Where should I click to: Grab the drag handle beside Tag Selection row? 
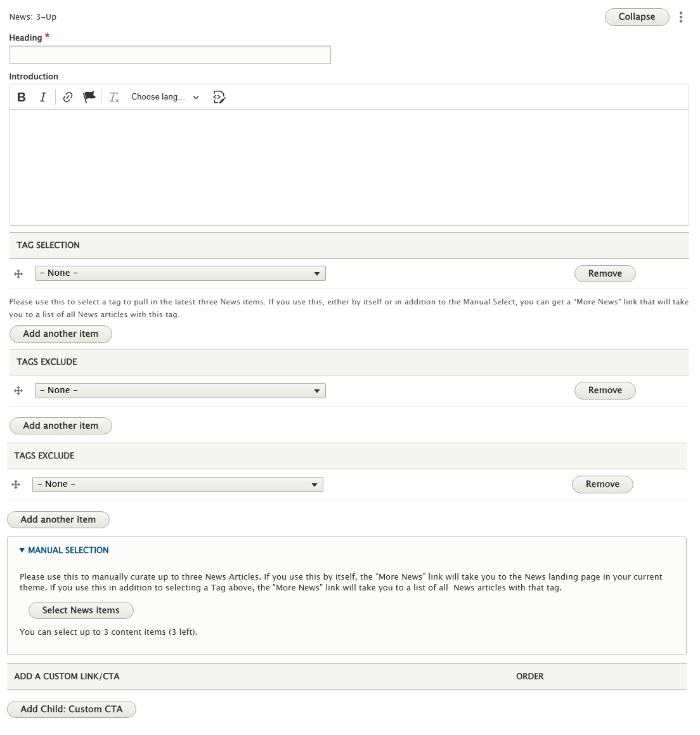[x=18, y=273]
